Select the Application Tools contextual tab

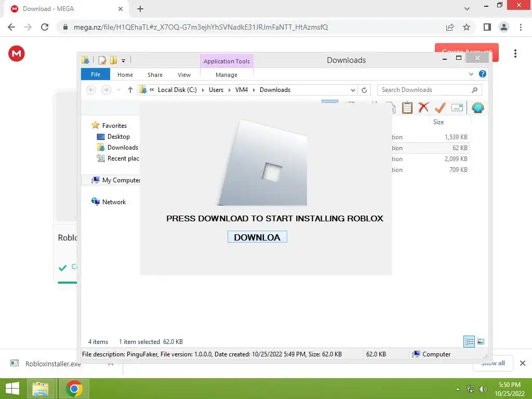(x=227, y=61)
